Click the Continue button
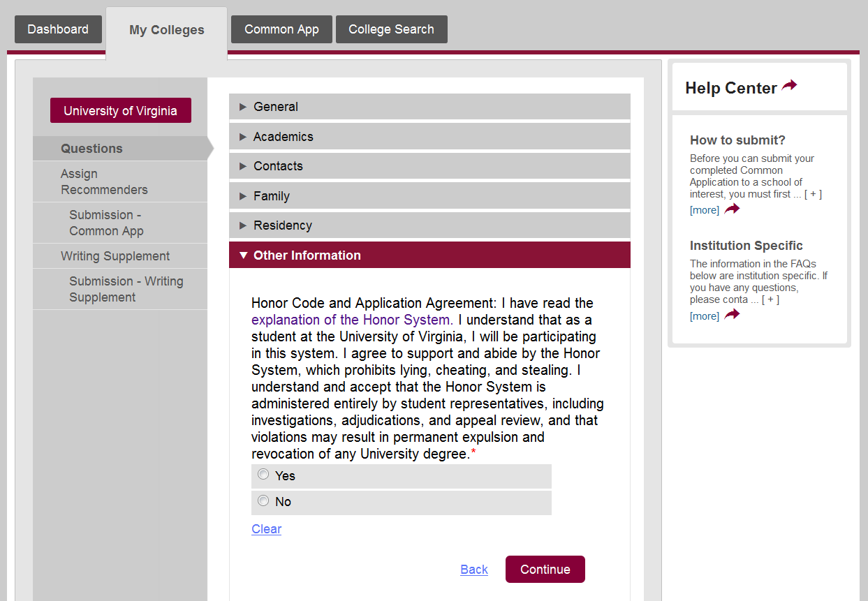The image size is (868, 601). coord(545,569)
